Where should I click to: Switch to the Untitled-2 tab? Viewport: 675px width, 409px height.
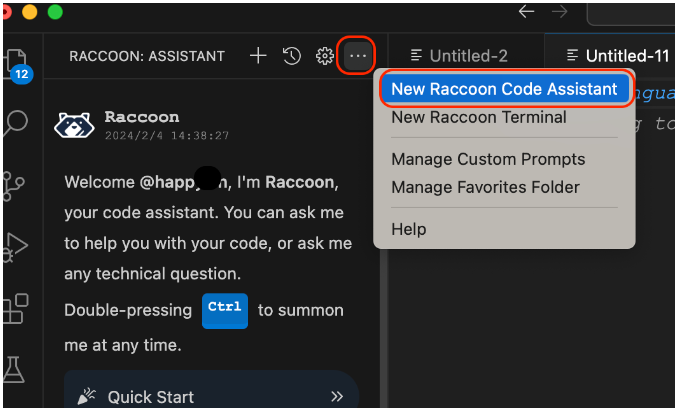(459, 56)
